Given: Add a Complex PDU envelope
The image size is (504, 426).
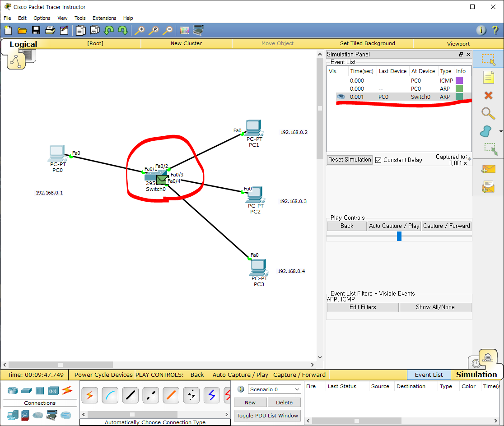Looking at the screenshot, I should pyautogui.click(x=488, y=187).
